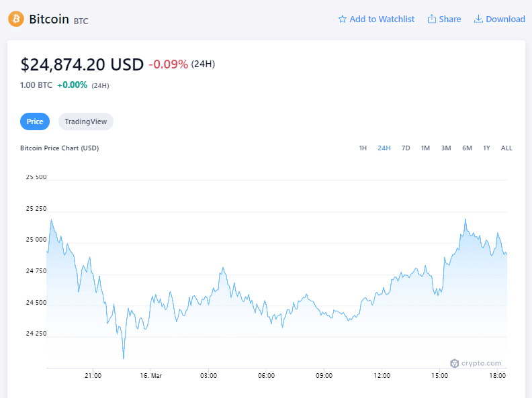
Task: Choose the 1M chart range
Action: click(425, 148)
